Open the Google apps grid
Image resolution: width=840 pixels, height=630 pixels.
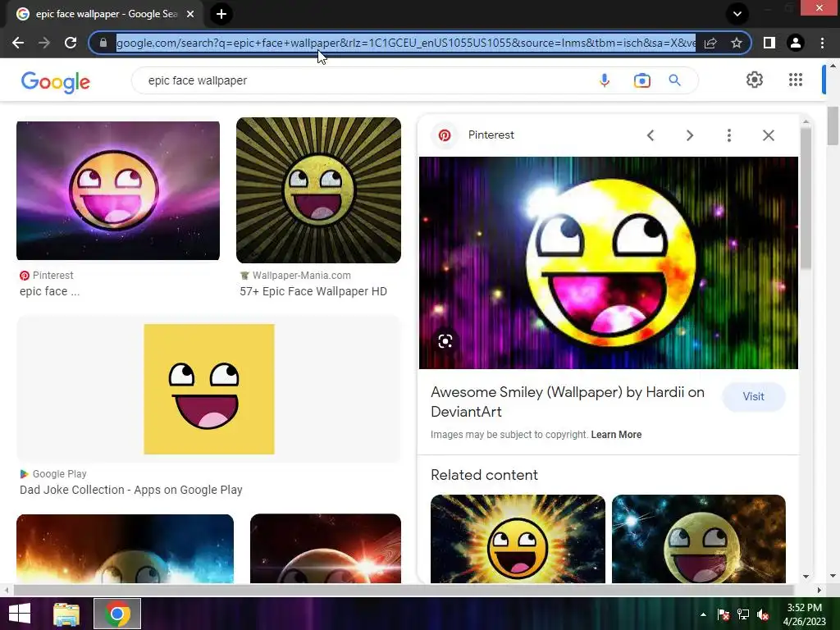(796, 80)
